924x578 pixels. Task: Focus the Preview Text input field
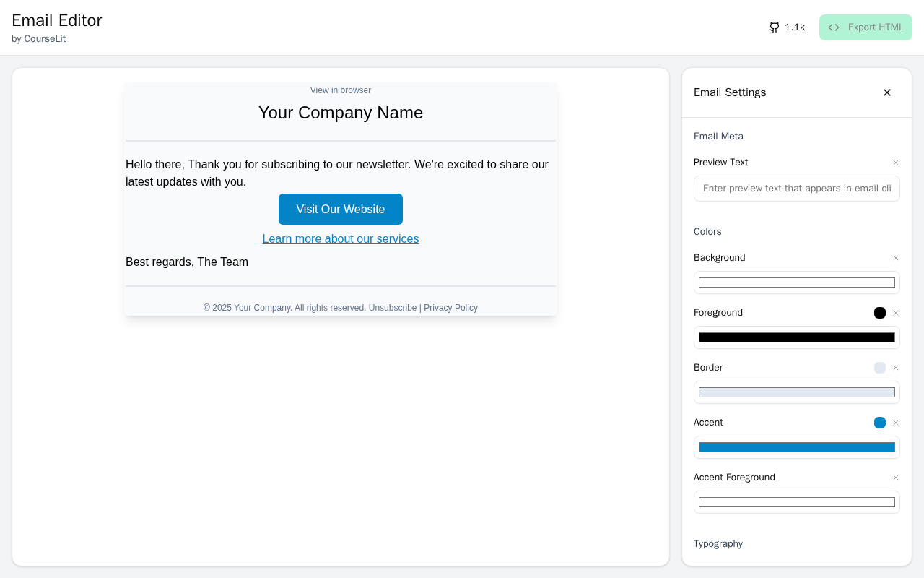[x=796, y=189]
